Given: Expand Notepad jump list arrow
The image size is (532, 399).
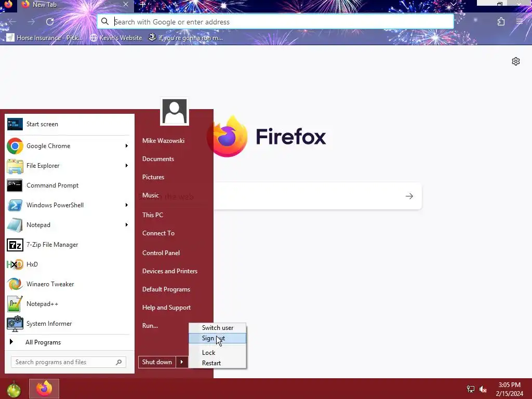Looking at the screenshot, I should pyautogui.click(x=127, y=224).
